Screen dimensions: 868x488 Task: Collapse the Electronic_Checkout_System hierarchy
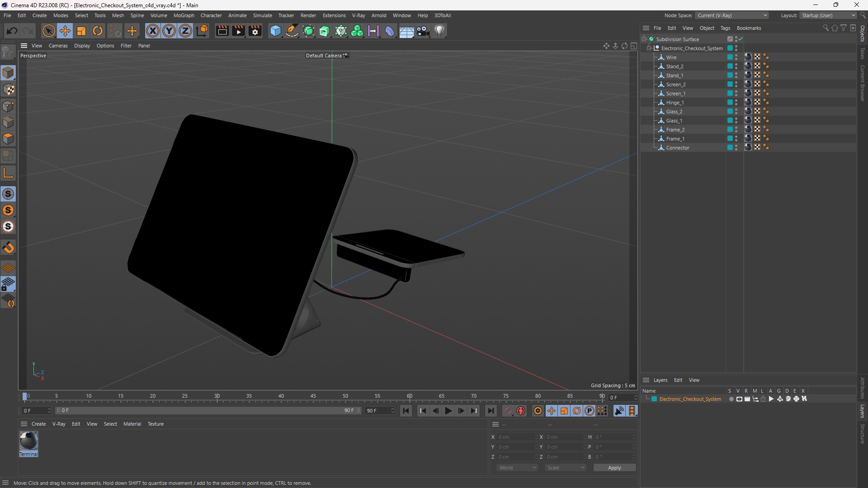[649, 48]
